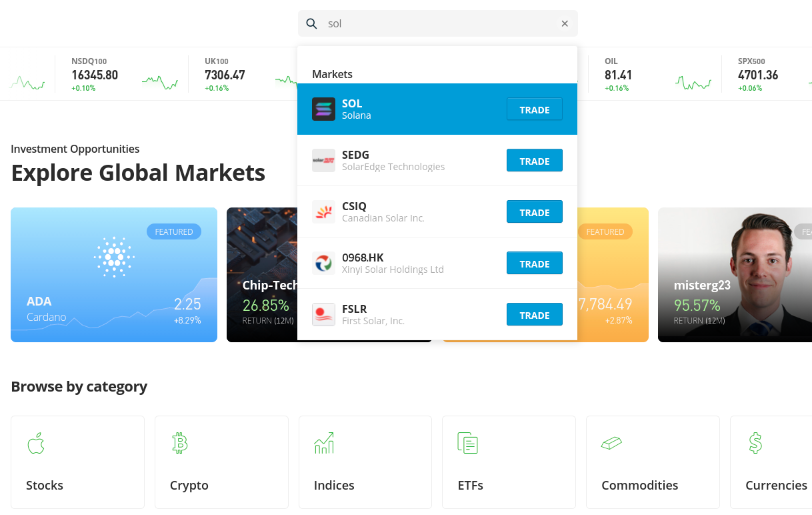Click the Xinyi Solar Holdings logo
The width and height of the screenshot is (812, 515).
pos(323,264)
